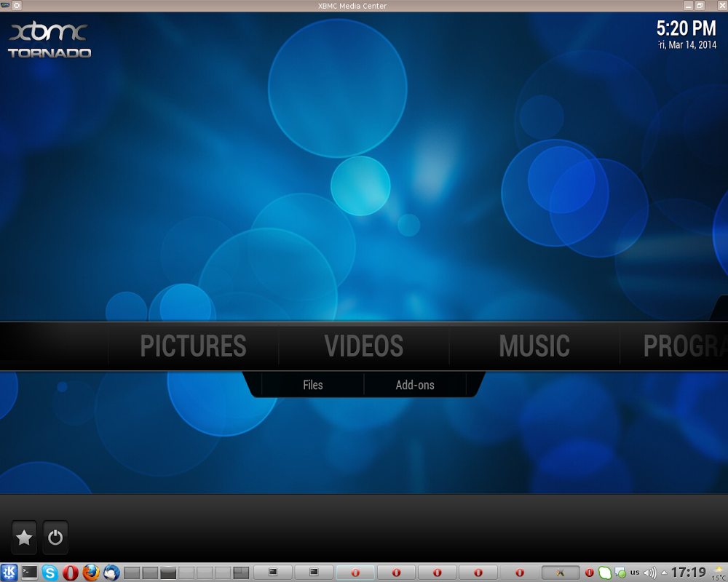Select MUSIC in the home menu
728x582 pixels.
click(x=534, y=346)
